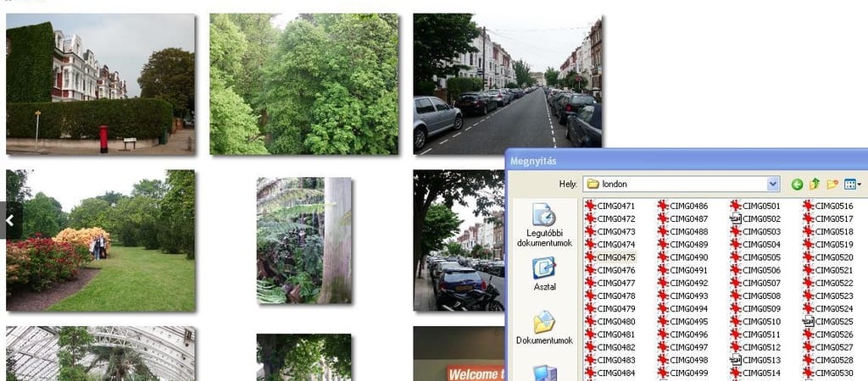
Task: Open the garden with flowerbeds photo
Action: pos(100,240)
